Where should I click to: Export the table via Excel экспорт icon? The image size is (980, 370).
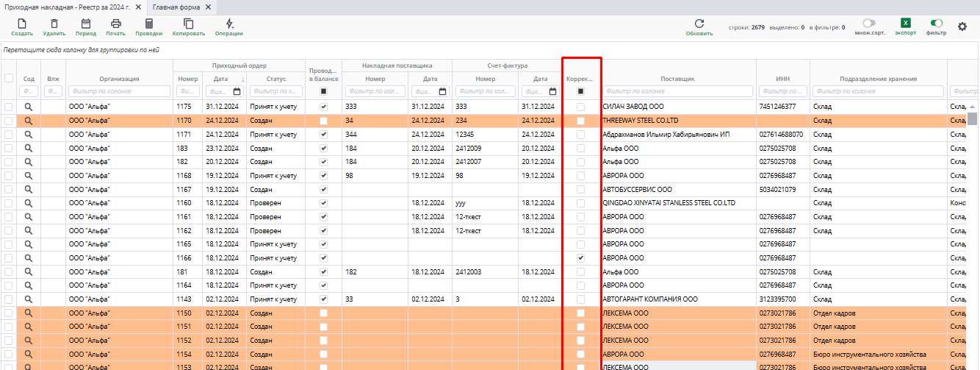pos(905,24)
